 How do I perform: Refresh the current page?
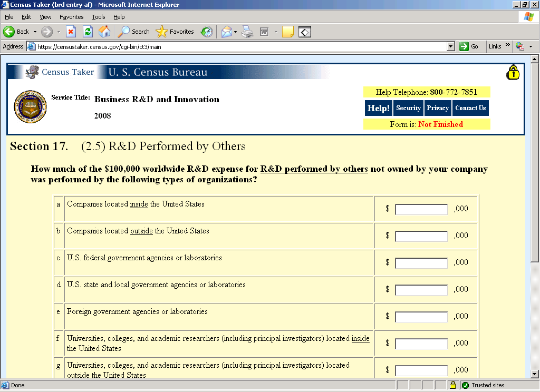coord(88,32)
